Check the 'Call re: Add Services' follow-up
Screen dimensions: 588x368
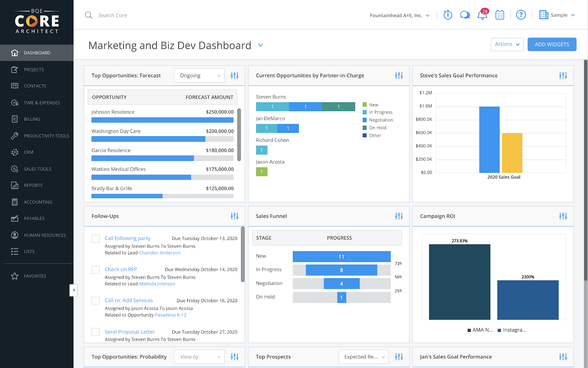(96, 301)
